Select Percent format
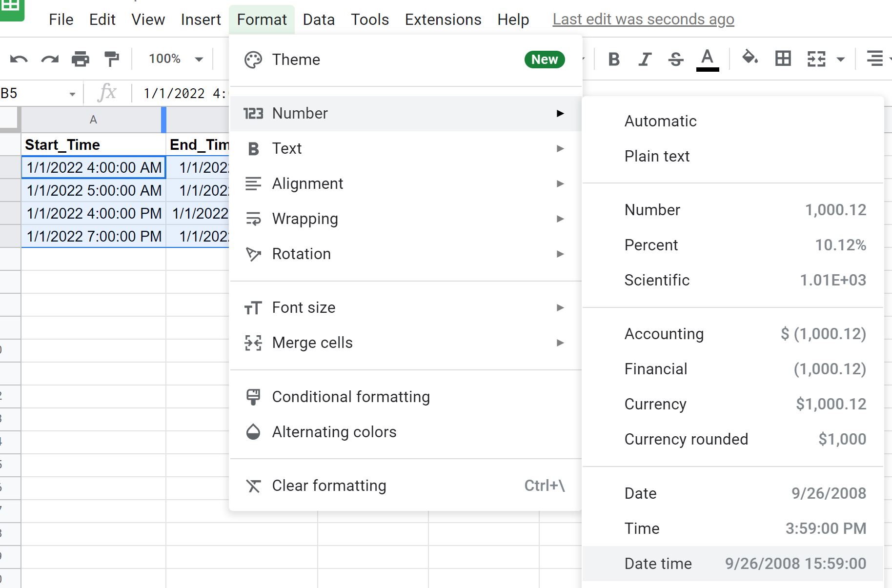This screenshot has width=892, height=588. (733, 245)
